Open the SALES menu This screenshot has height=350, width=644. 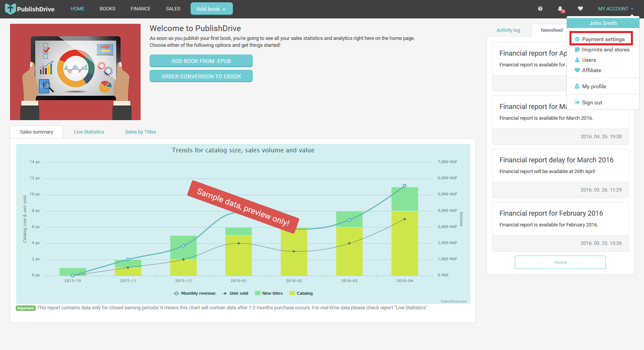tap(173, 8)
